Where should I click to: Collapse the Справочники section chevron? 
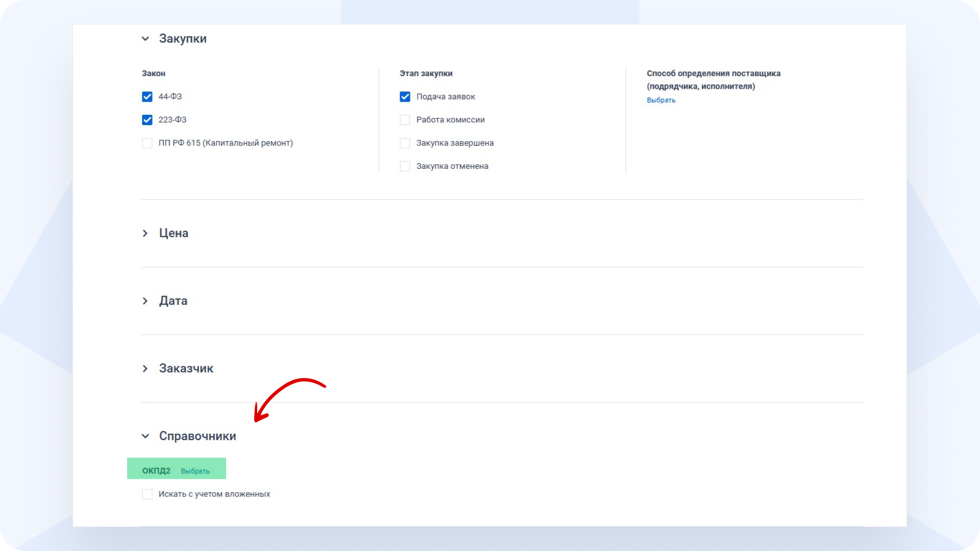click(145, 436)
